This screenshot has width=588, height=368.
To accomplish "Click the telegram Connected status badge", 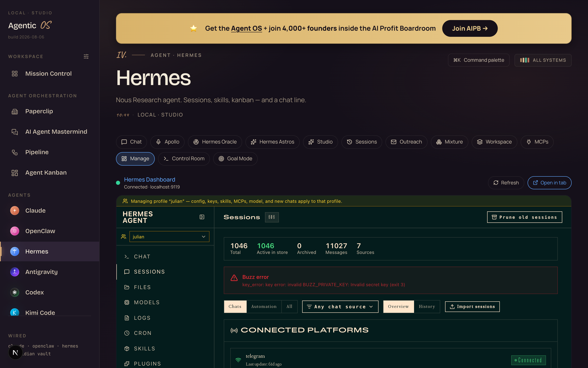I will click(x=528, y=360).
